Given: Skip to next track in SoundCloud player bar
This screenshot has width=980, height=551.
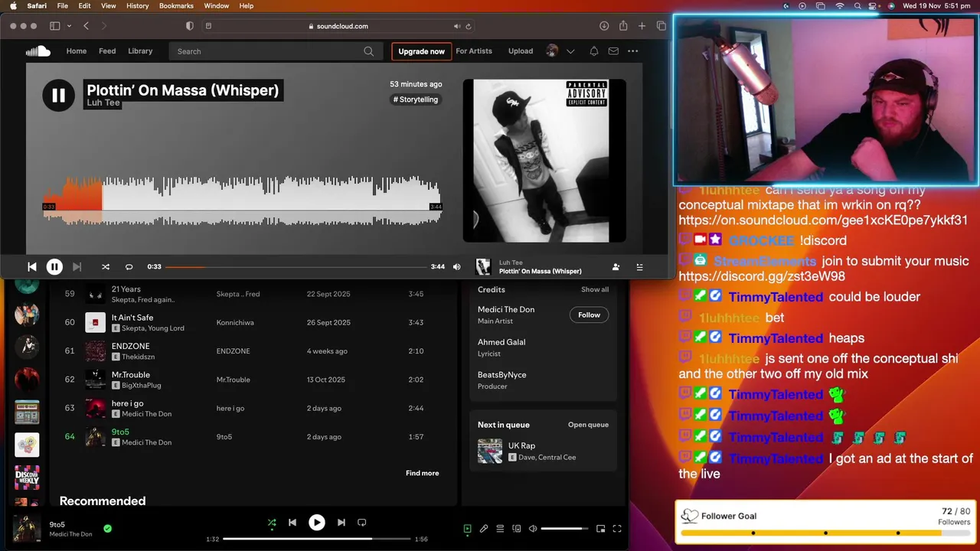Looking at the screenshot, I should click(x=77, y=267).
